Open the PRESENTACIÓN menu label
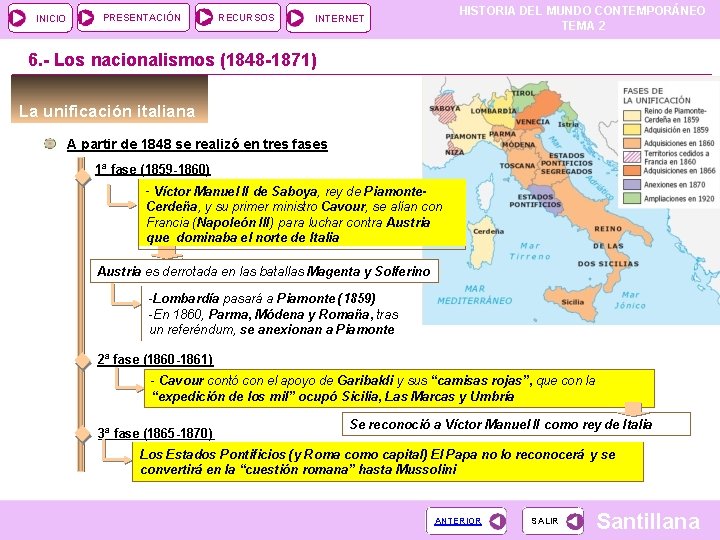This screenshot has width=720, height=540. coord(142,17)
